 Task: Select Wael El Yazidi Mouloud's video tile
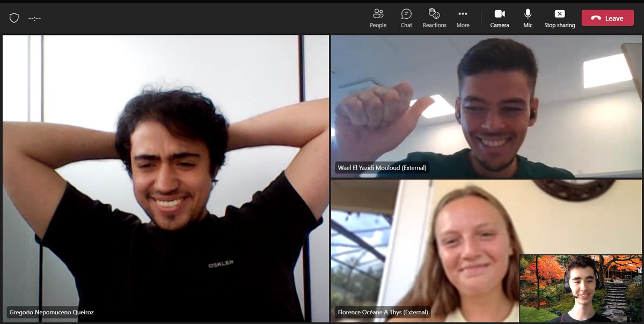(x=486, y=105)
